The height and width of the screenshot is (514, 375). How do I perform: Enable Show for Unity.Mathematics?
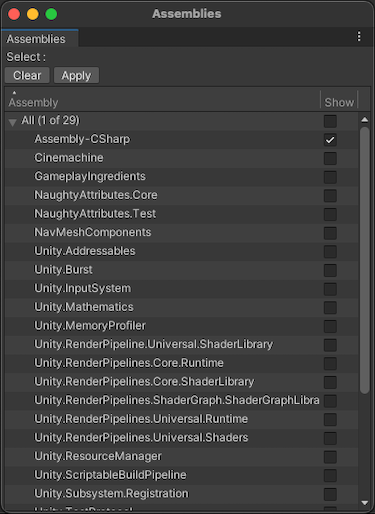pyautogui.click(x=330, y=308)
